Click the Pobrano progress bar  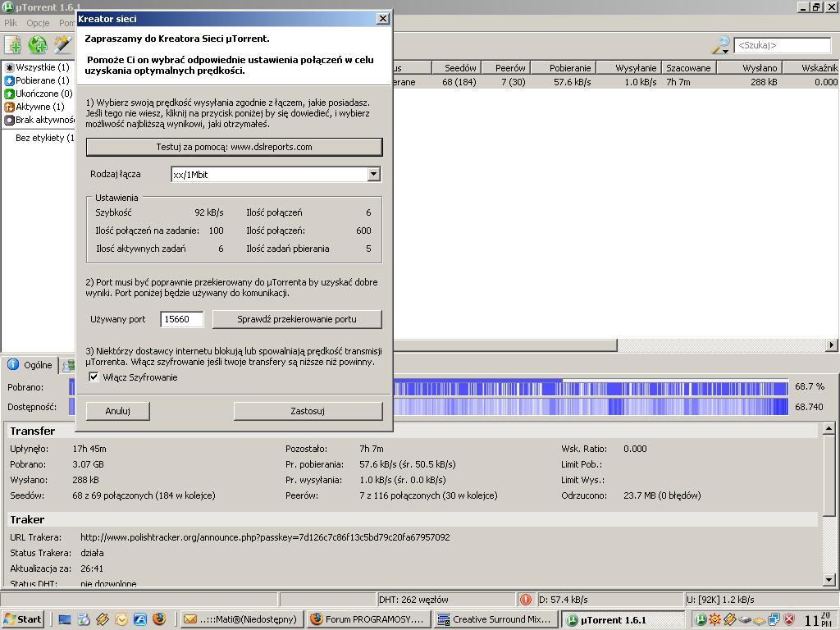pos(591,387)
